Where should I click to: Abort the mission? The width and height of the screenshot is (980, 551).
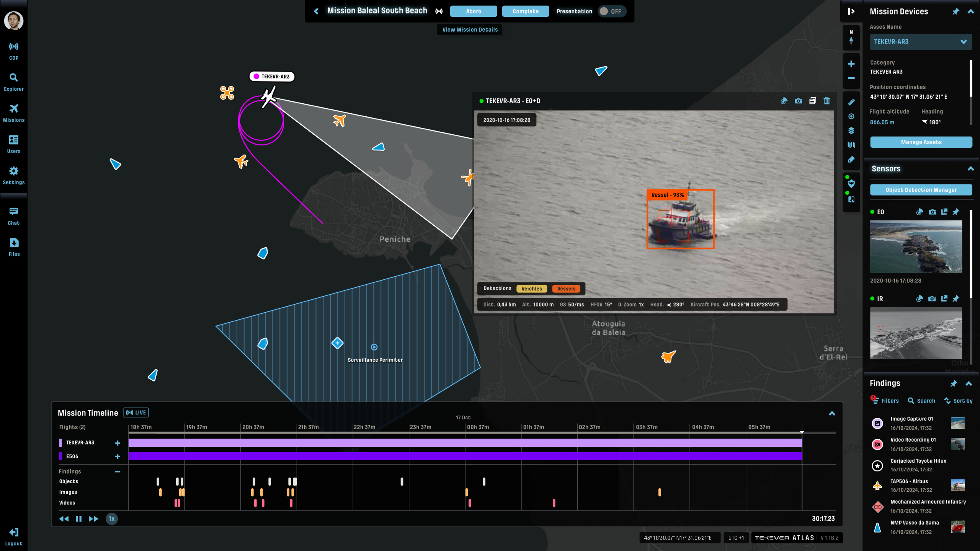click(x=473, y=11)
